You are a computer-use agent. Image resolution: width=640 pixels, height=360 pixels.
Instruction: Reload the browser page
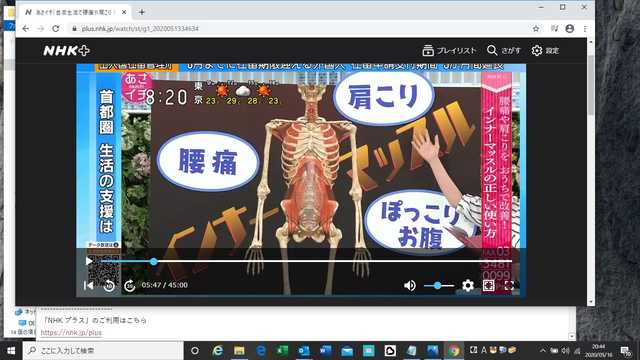56,29
